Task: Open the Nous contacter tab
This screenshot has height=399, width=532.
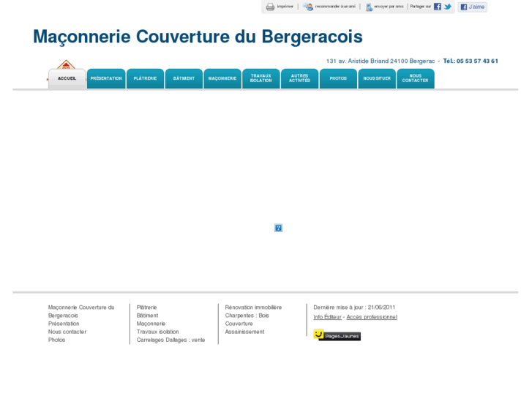Action: (x=416, y=79)
